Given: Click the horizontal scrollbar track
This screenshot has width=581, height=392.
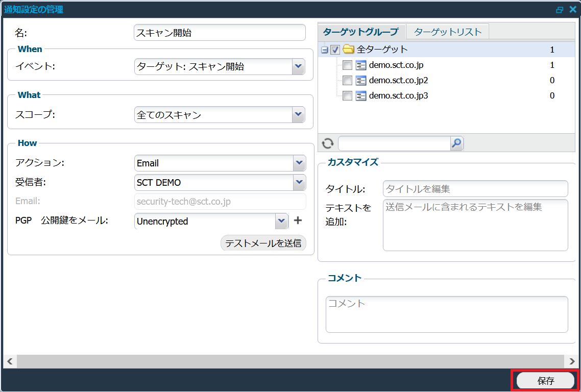Looking at the screenshot, I should [x=290, y=361].
